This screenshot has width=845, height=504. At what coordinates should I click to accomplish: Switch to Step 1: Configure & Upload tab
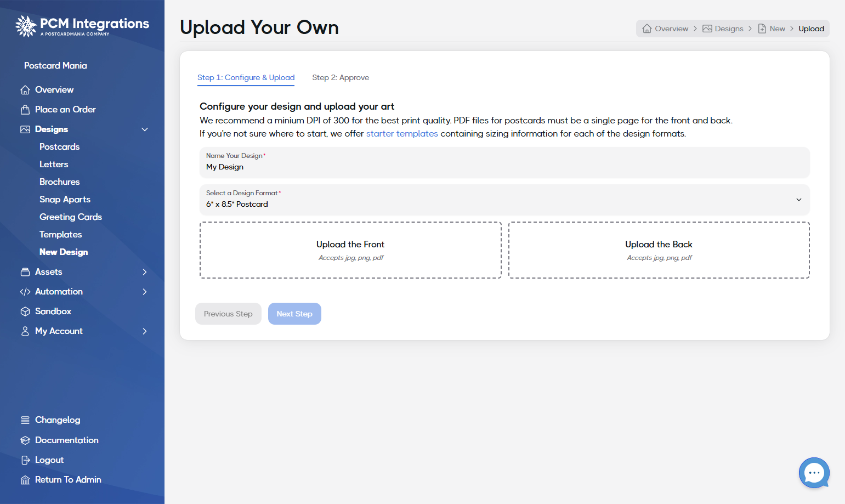click(246, 77)
